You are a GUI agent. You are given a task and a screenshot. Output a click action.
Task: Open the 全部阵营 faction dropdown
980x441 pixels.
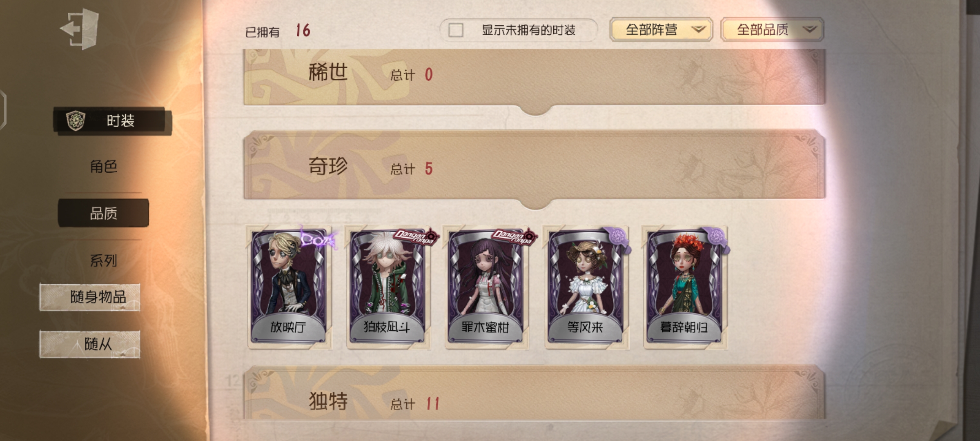click(661, 29)
